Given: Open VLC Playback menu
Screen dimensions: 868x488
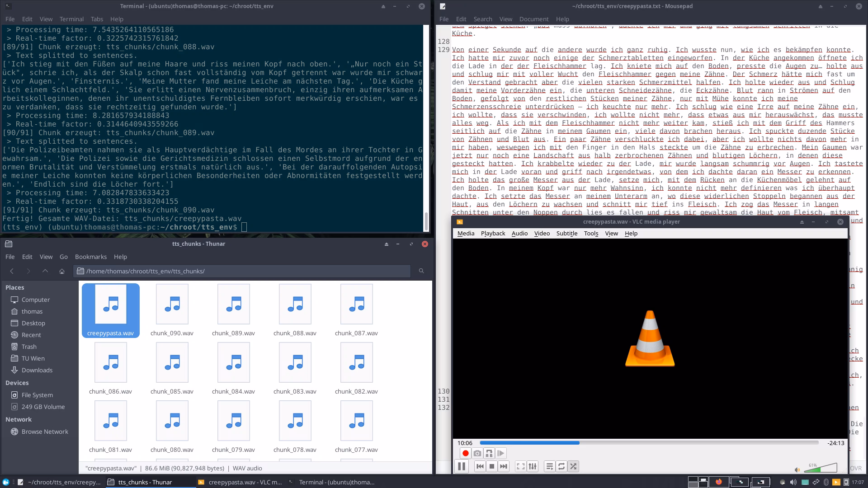Looking at the screenshot, I should coord(493,233).
